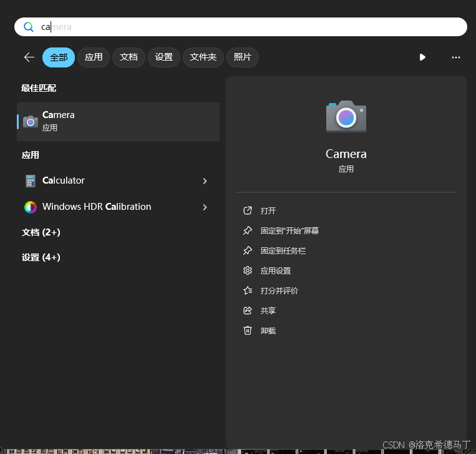The width and height of the screenshot is (476, 454).
Task: Click the share icon beside 共享
Action: tap(248, 310)
